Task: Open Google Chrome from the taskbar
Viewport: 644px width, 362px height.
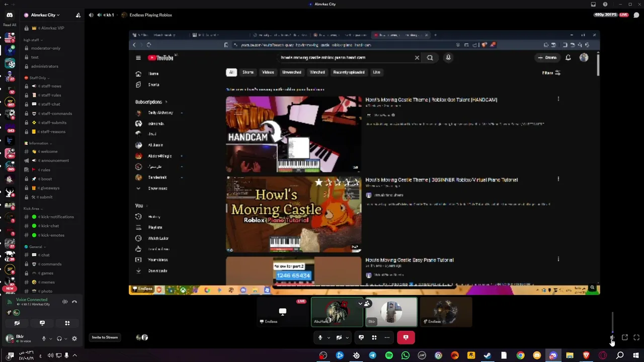Action: click(520, 355)
